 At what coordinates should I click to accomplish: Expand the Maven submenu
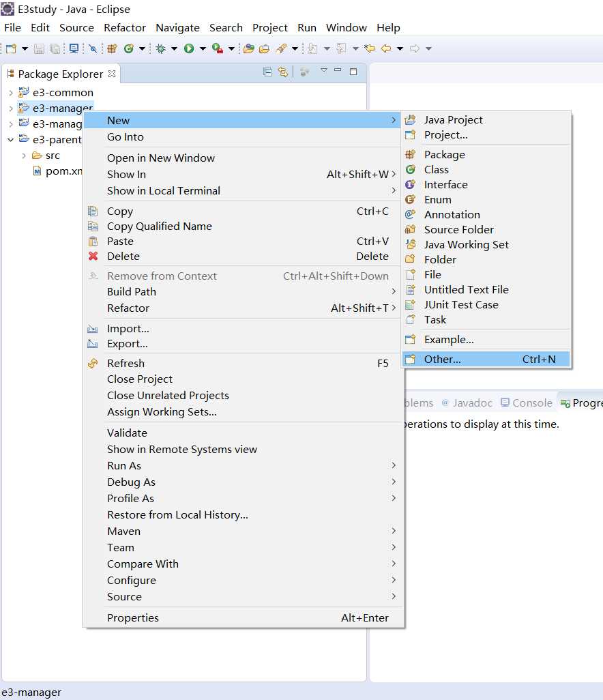(x=244, y=531)
